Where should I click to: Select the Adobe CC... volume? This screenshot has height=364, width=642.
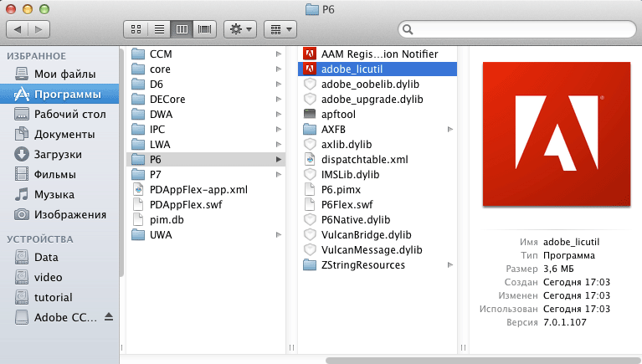coord(59,317)
